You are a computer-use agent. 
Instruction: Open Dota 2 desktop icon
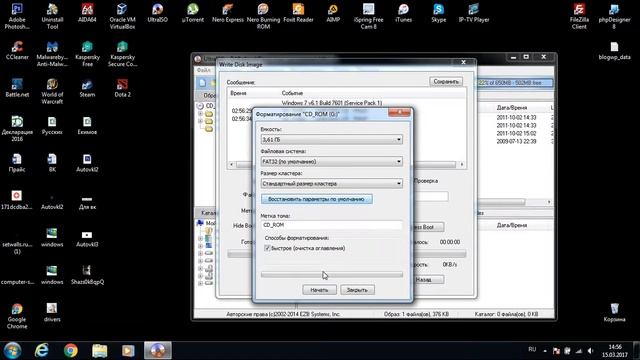122,87
